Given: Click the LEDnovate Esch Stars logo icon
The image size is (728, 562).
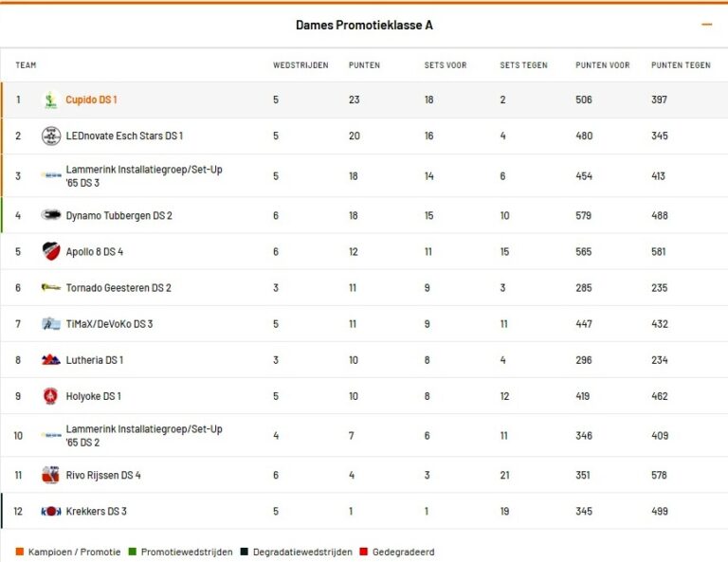Looking at the screenshot, I should click(51, 136).
